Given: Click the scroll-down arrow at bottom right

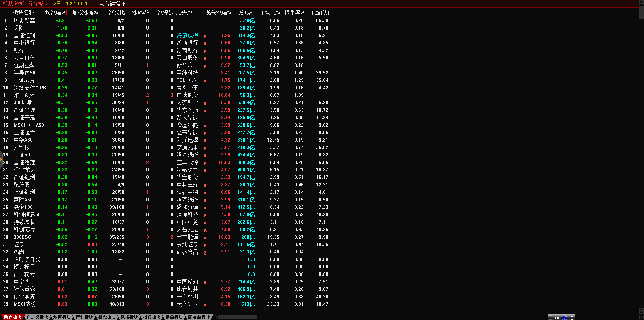Looking at the screenshot, I should (641, 311).
